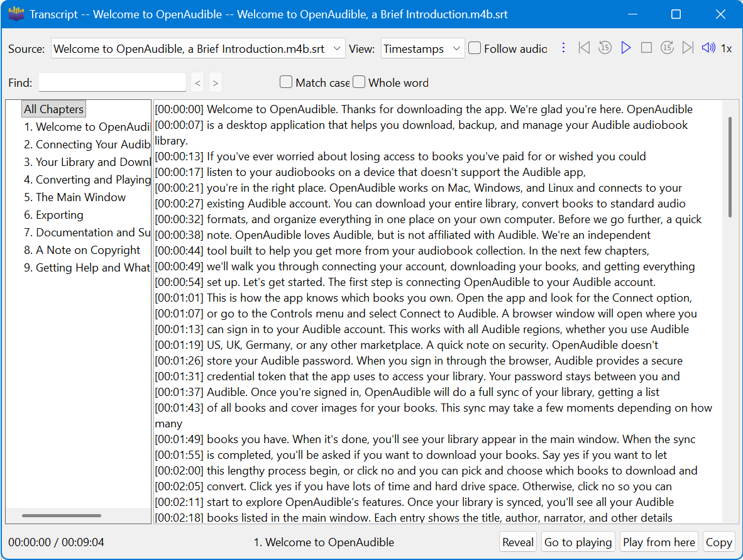The width and height of the screenshot is (743, 560).
Task: Toggle Whole word option
Action: click(390, 82)
